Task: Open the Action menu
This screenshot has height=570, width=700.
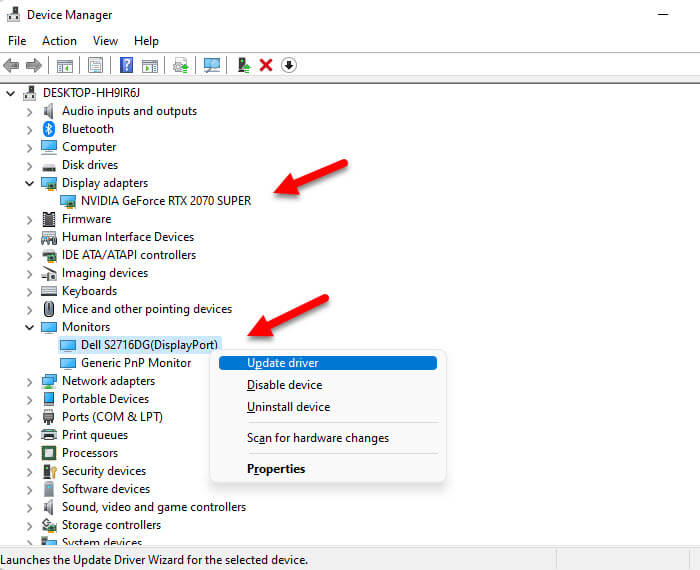Action: pos(59,41)
